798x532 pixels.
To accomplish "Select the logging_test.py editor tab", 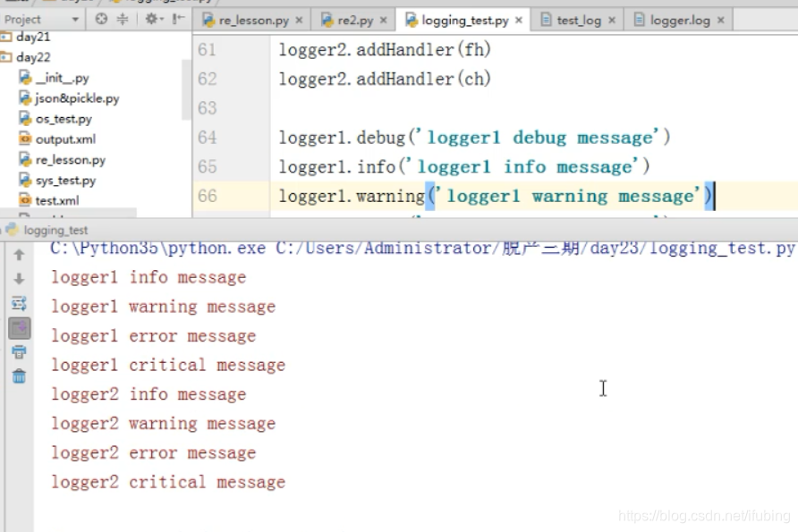I will click(x=464, y=21).
